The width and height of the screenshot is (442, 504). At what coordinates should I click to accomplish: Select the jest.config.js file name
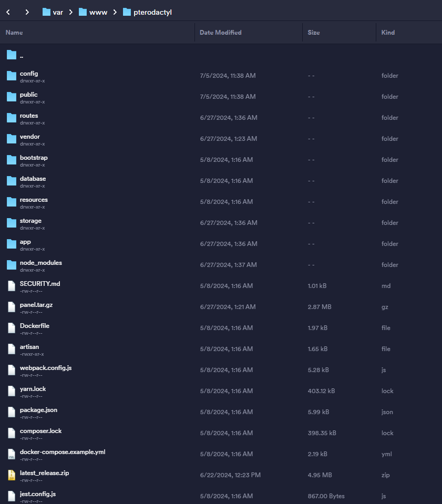tap(38, 493)
